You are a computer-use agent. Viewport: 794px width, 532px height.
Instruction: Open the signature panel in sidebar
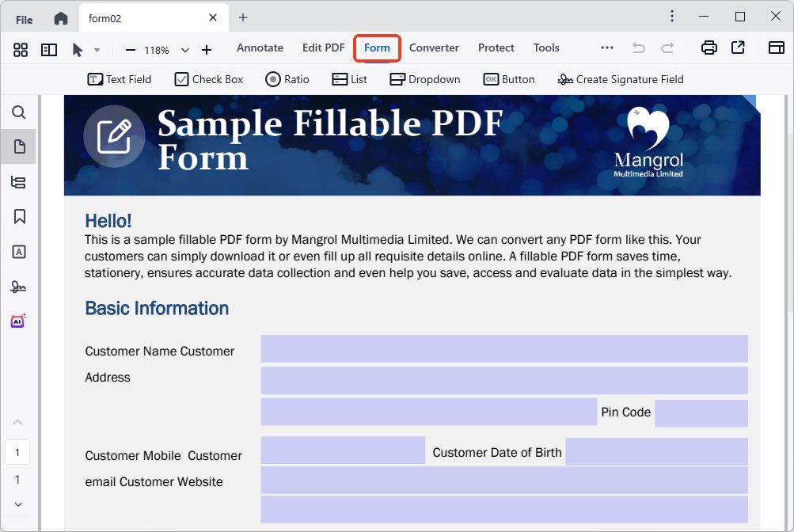point(19,287)
